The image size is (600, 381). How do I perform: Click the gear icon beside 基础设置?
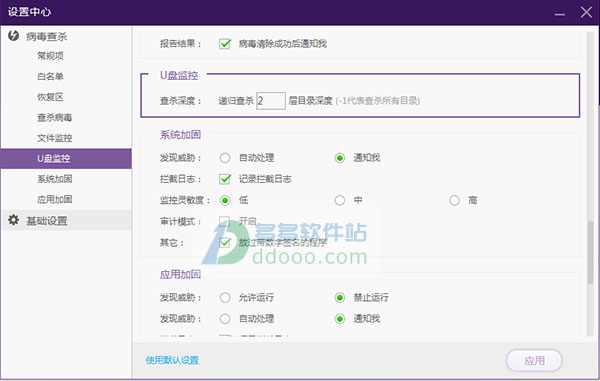(13, 220)
